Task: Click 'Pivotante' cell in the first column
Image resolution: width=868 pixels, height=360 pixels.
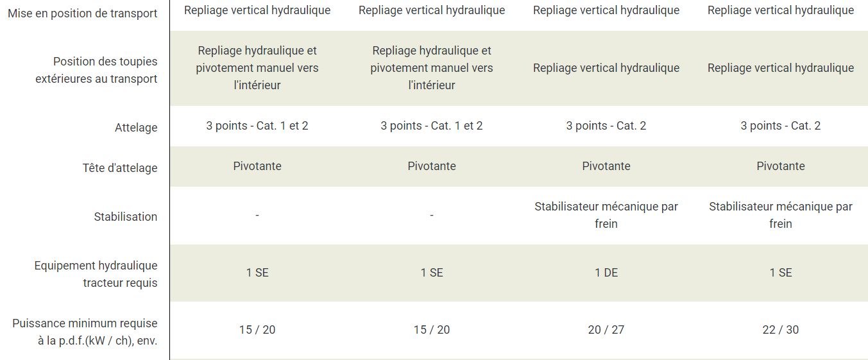Action: click(x=257, y=166)
